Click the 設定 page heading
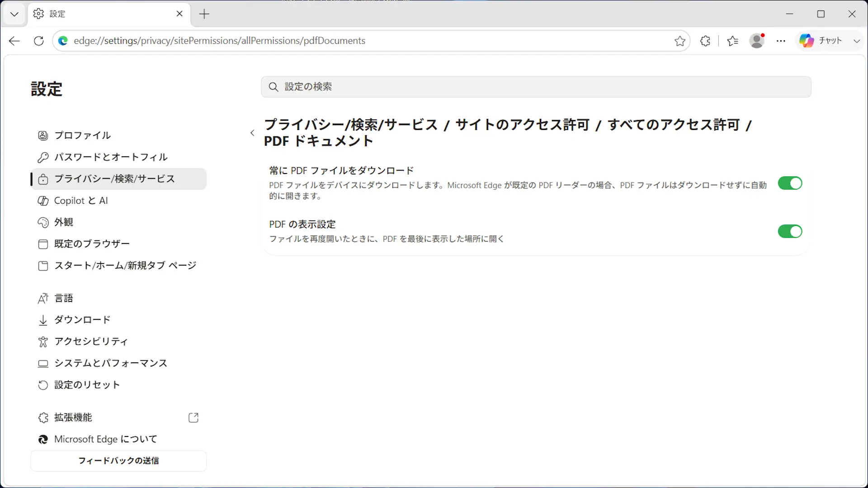The width and height of the screenshot is (868, 488). pyautogui.click(x=47, y=89)
